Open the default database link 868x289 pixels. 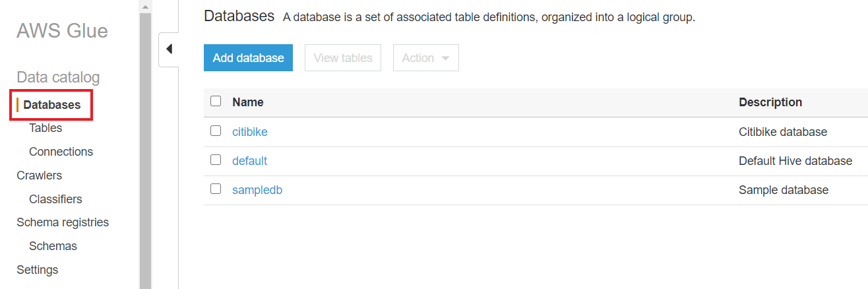[x=249, y=161]
